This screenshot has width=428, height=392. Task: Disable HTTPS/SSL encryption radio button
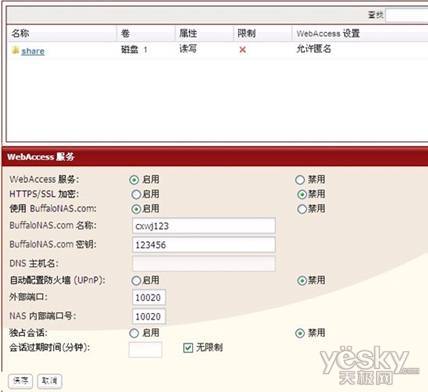[302, 194]
